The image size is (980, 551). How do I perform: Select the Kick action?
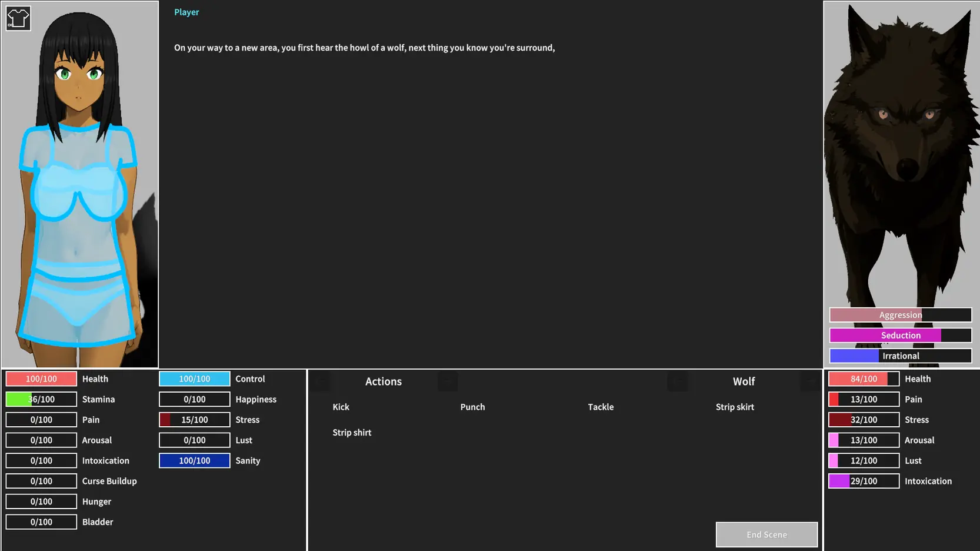tap(341, 407)
